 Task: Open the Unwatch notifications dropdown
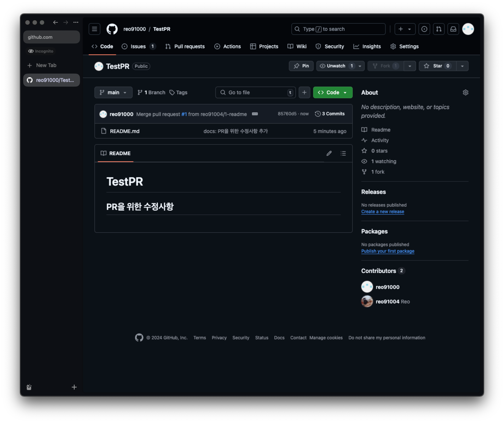click(x=340, y=66)
